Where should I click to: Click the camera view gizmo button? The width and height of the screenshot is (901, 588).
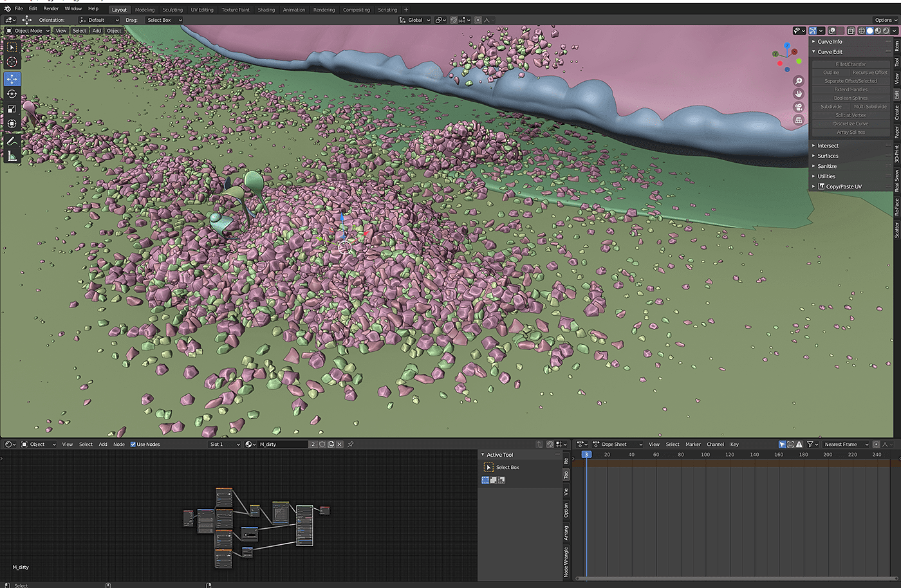coord(799,107)
